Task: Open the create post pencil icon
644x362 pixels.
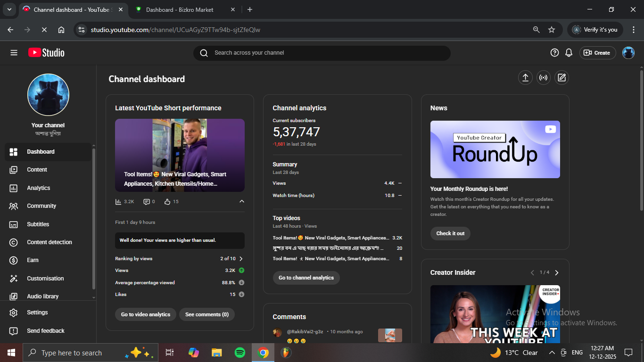Action: click(x=561, y=78)
